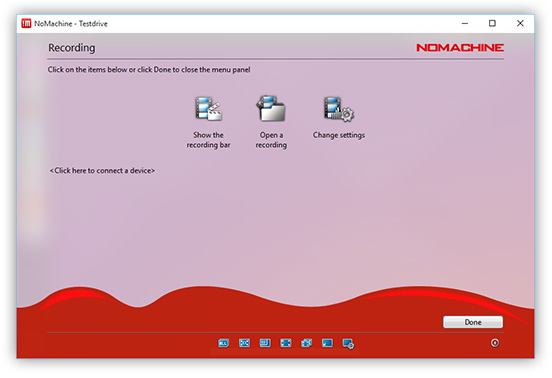The width and height of the screenshot is (552, 378).
Task: Click the minimize-to-window screen icon in toolbar
Action: (327, 343)
